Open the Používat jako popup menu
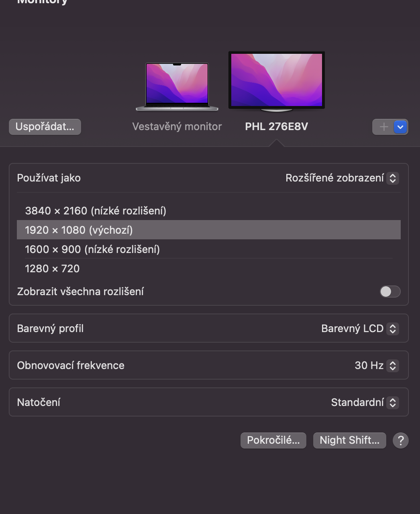The image size is (420, 514). pyautogui.click(x=341, y=178)
